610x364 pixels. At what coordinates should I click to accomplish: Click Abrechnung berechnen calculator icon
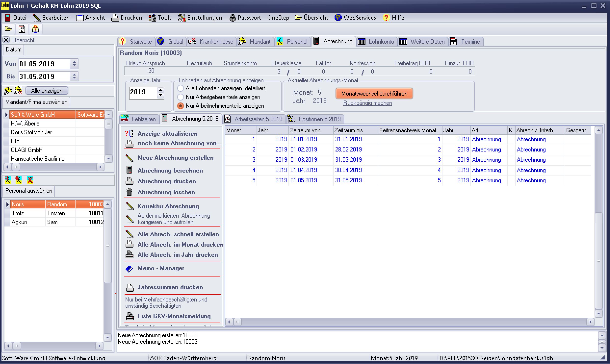pos(129,170)
